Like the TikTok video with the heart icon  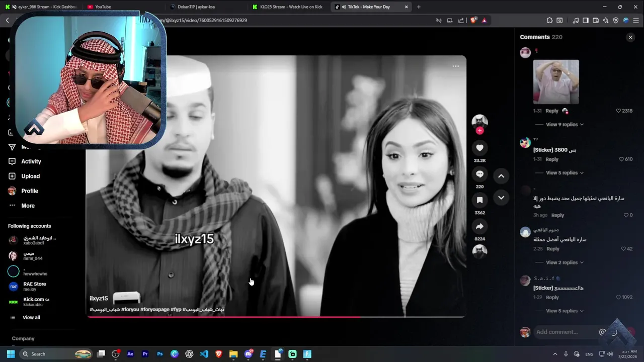pyautogui.click(x=479, y=148)
